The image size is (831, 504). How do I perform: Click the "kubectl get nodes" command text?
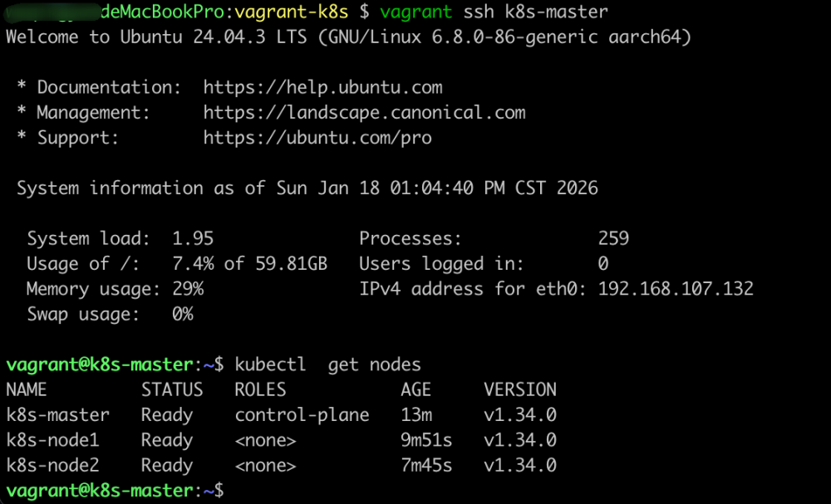coord(328,365)
